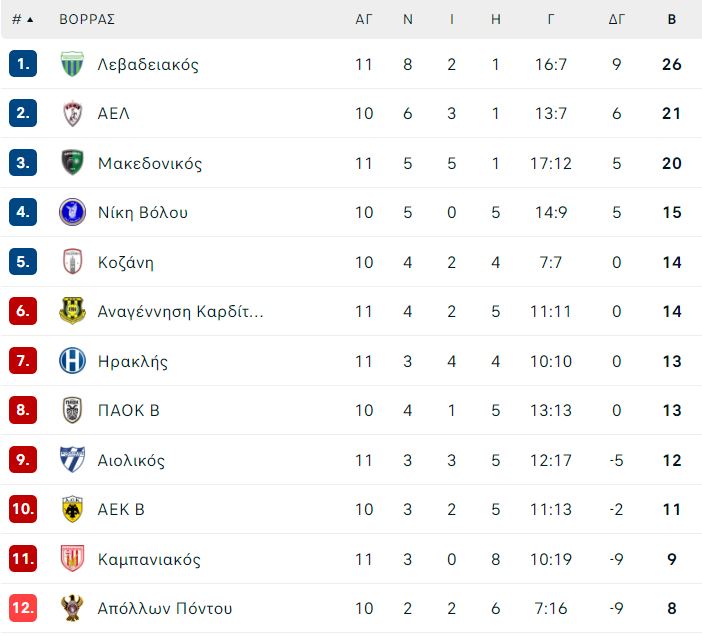Select the Νίκη Βόλου blue round emblem
Image resolution: width=702 pixels, height=636 pixels.
72,212
